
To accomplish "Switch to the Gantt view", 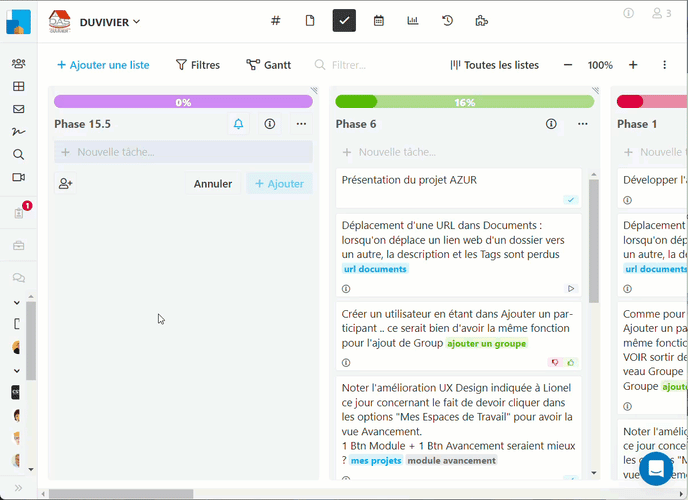I will tap(269, 65).
